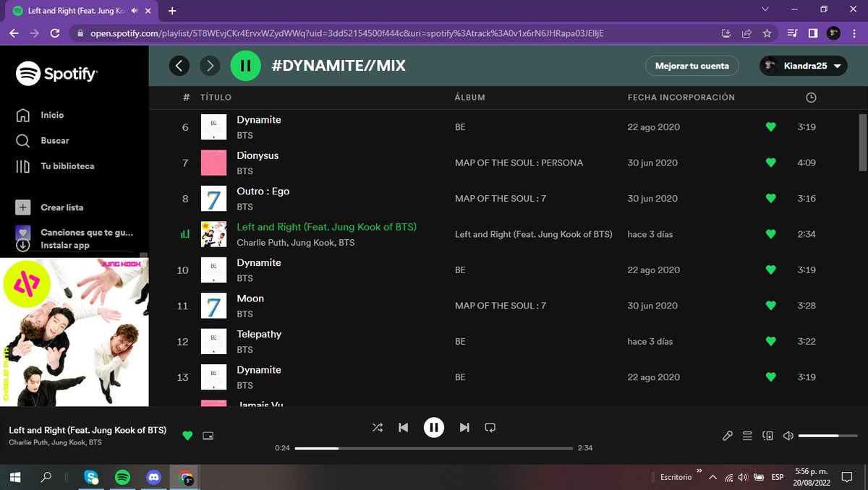The image size is (868, 490).
Task: Select the Dionysus song title
Action: (x=258, y=155)
